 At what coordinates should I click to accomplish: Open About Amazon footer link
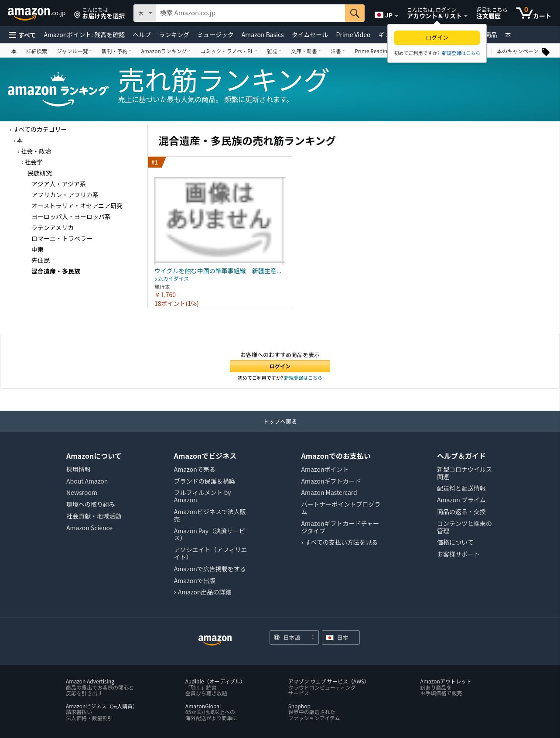(87, 481)
